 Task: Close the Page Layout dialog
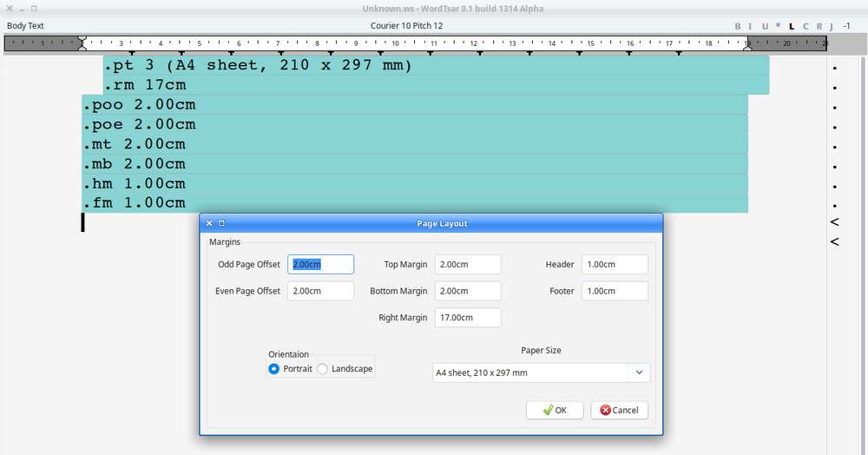click(209, 223)
